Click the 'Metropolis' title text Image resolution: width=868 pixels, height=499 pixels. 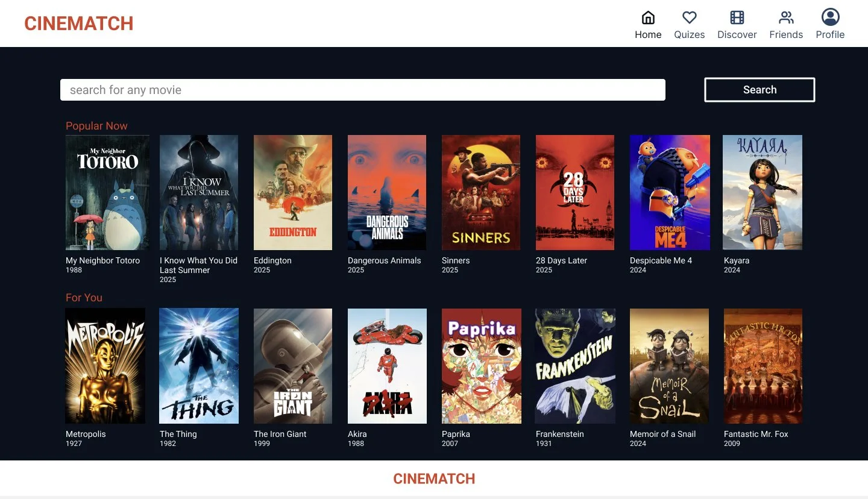coord(86,434)
